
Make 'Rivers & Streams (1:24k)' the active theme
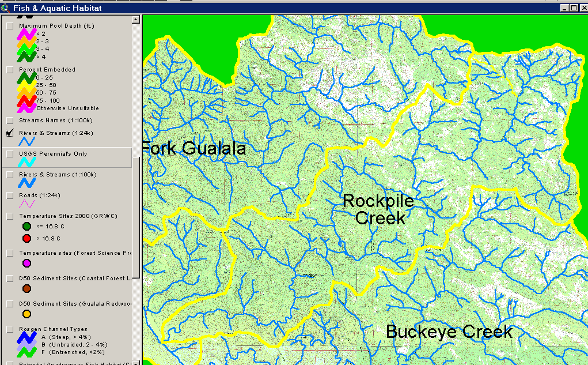tap(56, 133)
